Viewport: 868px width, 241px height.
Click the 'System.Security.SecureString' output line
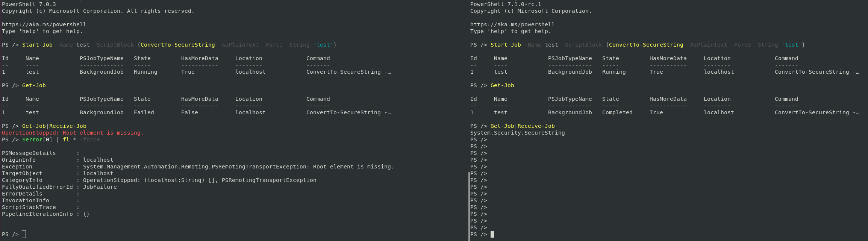[518, 133]
